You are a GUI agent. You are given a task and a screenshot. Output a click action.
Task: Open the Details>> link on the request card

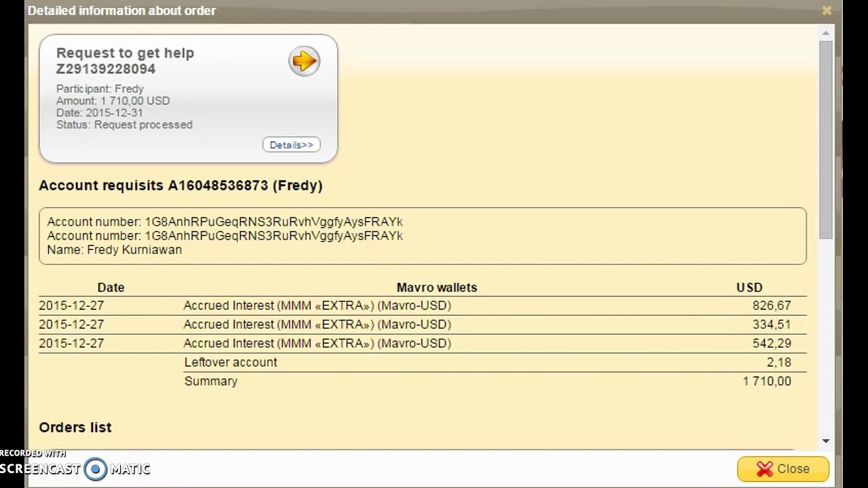pos(292,144)
